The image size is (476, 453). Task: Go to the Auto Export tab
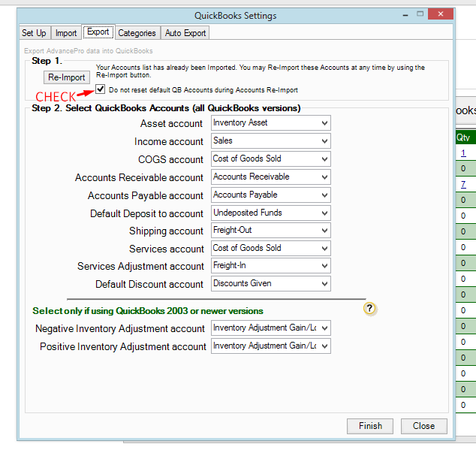pos(185,33)
